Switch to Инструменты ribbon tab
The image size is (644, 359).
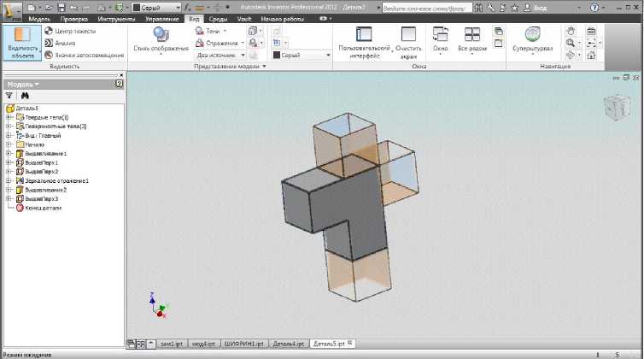tap(116, 19)
